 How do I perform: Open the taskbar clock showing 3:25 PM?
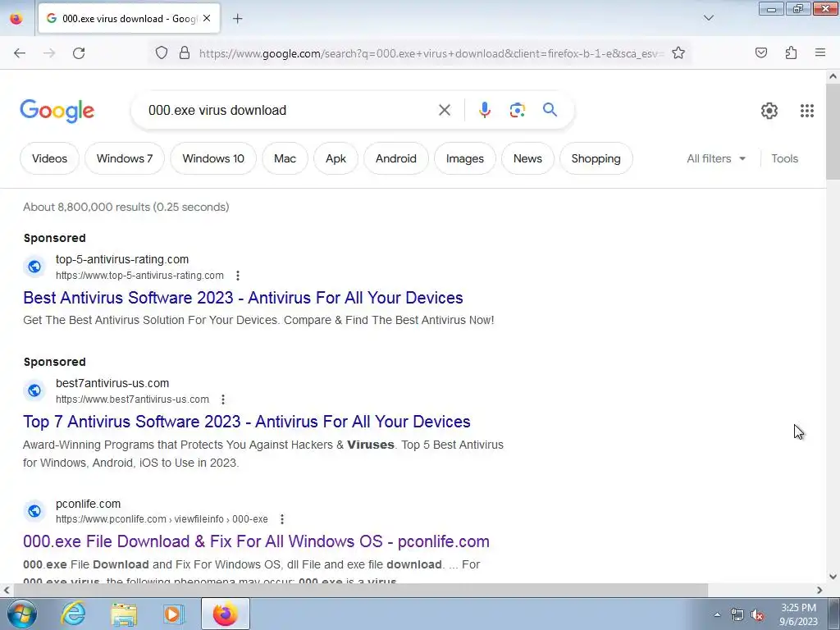[798, 614]
